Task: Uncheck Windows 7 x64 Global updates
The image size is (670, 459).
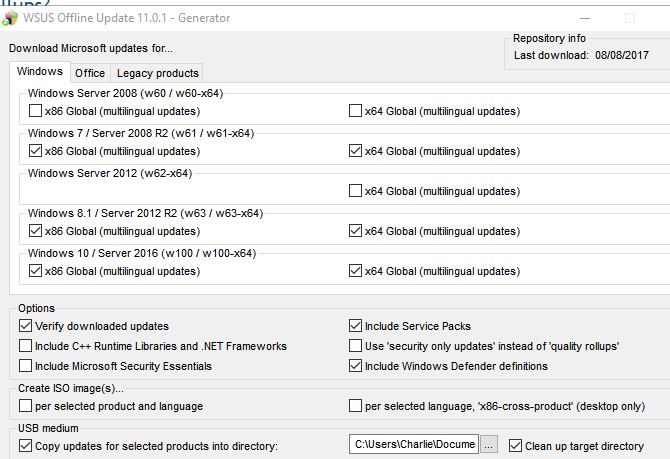Action: [356, 151]
